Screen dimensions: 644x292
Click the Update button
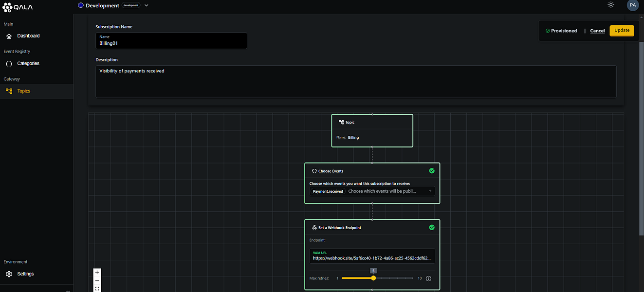tap(622, 30)
